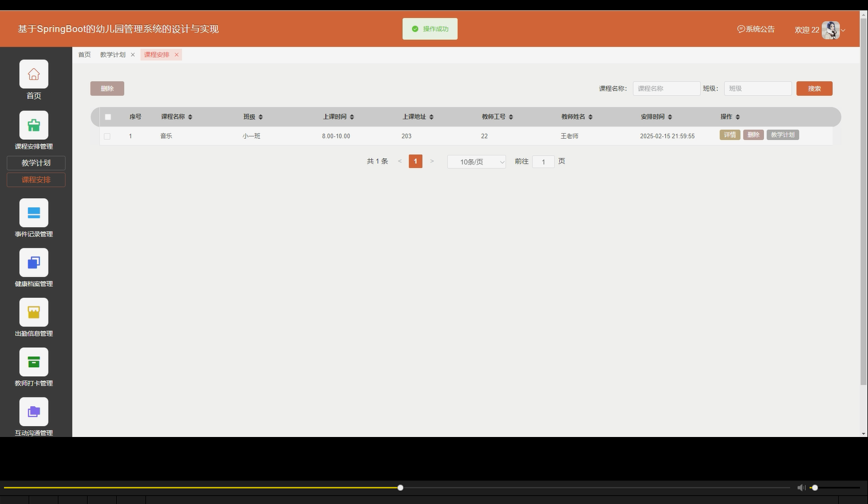The height and width of the screenshot is (504, 868).
Task: Open the 出勤信息管理 sidebar icon
Action: pyautogui.click(x=34, y=312)
